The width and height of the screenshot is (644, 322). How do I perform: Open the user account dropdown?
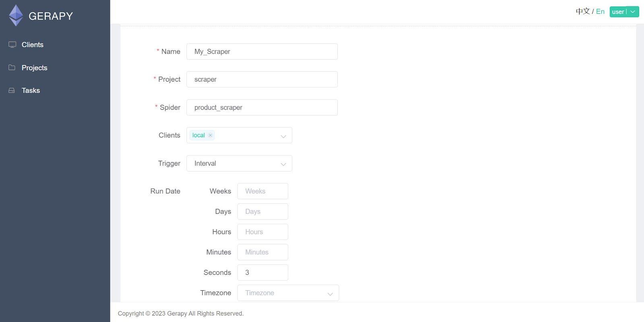pos(624,12)
